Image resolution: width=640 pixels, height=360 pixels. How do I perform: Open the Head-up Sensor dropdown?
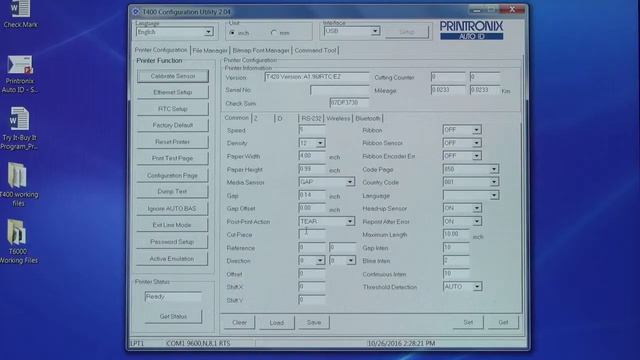tap(462, 208)
